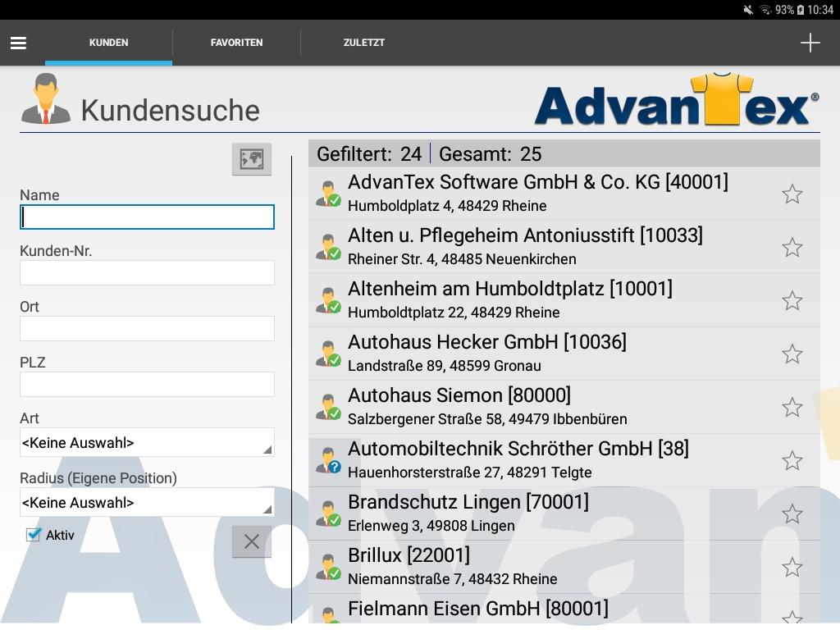The width and height of the screenshot is (840, 630).
Task: Uncheck the Aktiv checkbox
Action: [33, 535]
